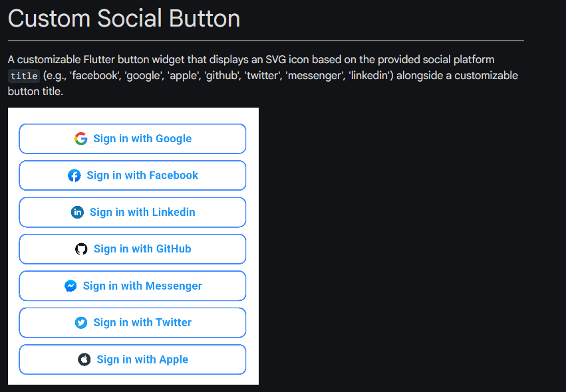Click the "Sign in with Messenger" button

point(132,286)
